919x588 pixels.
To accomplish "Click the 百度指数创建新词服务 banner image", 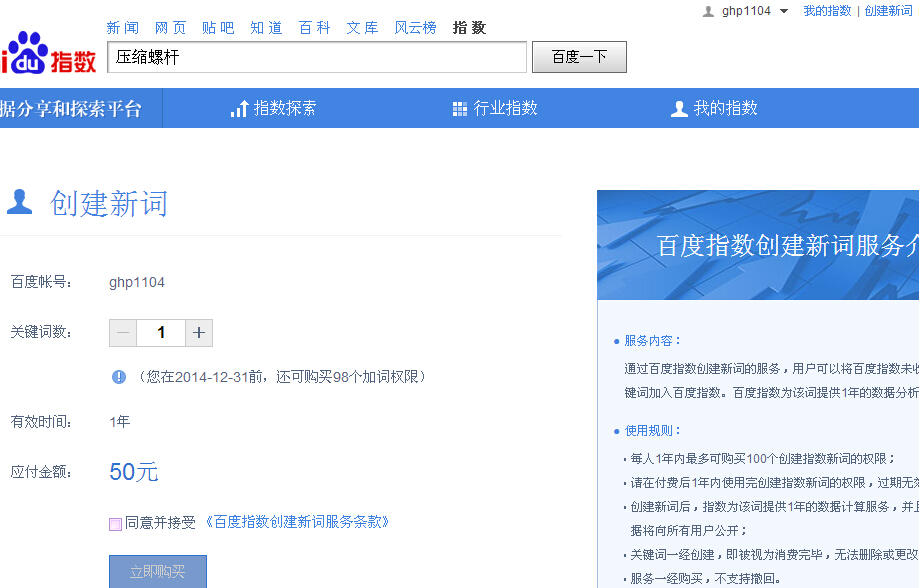I will [x=758, y=245].
